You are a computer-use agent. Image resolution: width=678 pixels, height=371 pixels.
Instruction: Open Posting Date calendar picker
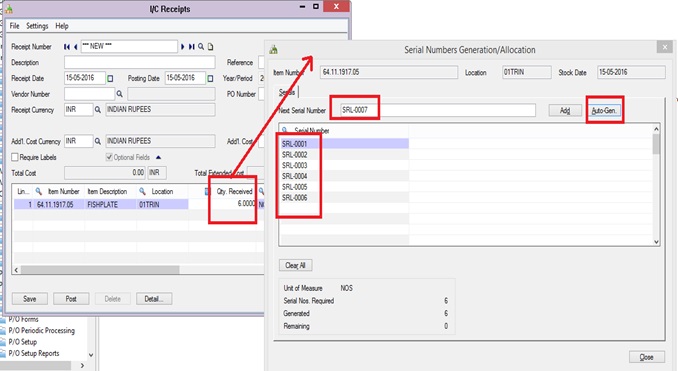210,79
